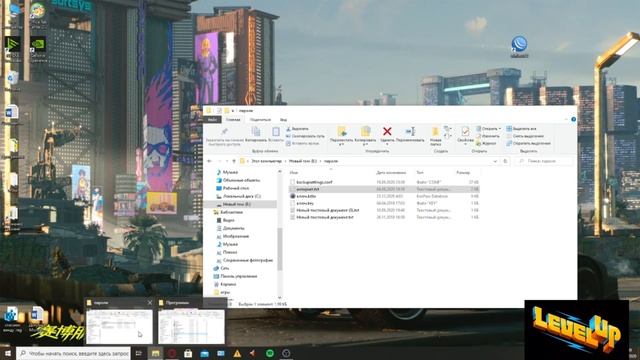Open the Microsoft Store bag taskbar icon
Screen dimensions: 640x360
(188, 353)
